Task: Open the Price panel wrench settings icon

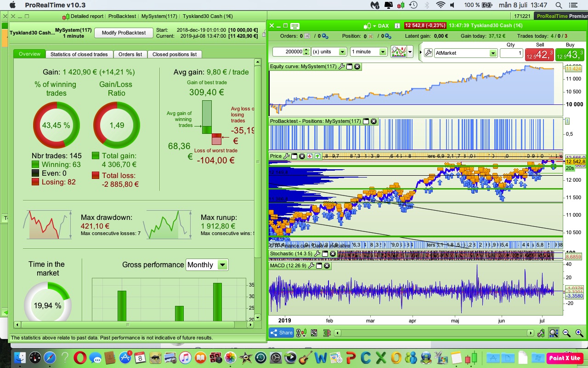Action: (x=287, y=156)
